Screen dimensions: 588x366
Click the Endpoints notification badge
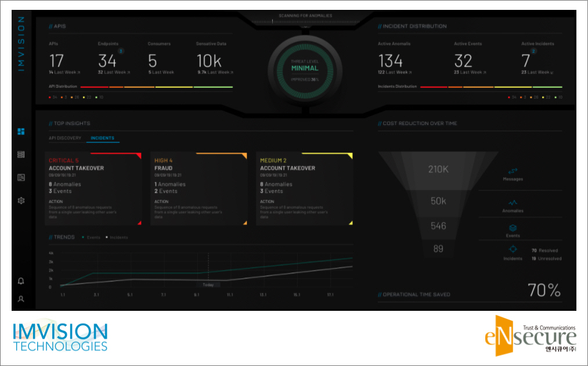tap(120, 51)
